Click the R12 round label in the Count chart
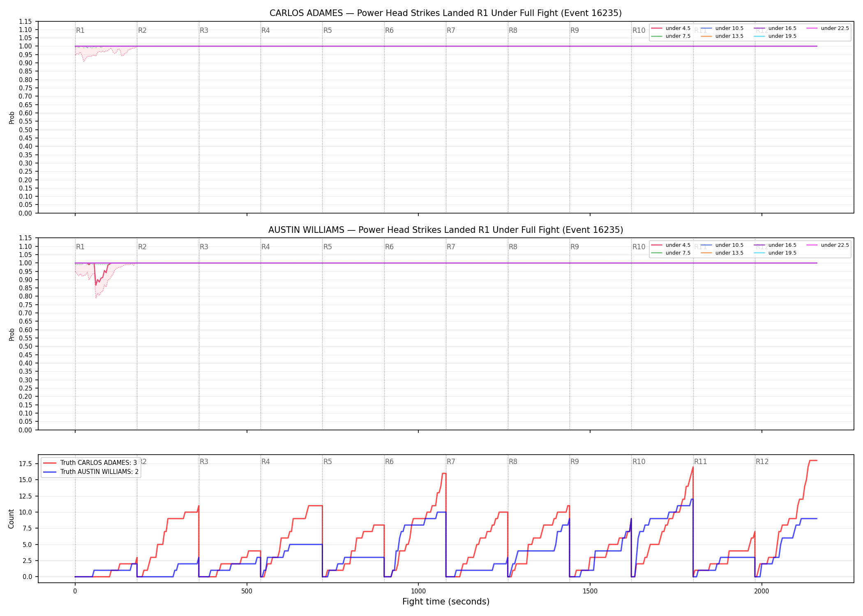863x616 pixels. 762,462
